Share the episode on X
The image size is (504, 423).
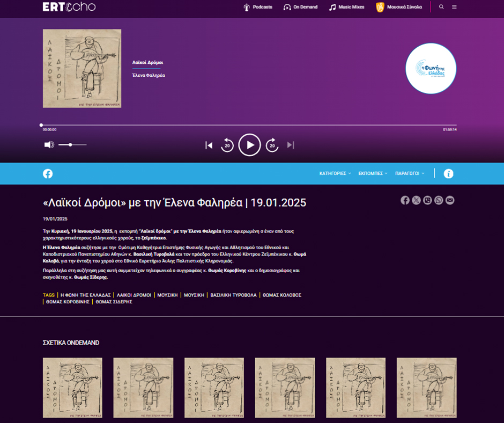(416, 200)
